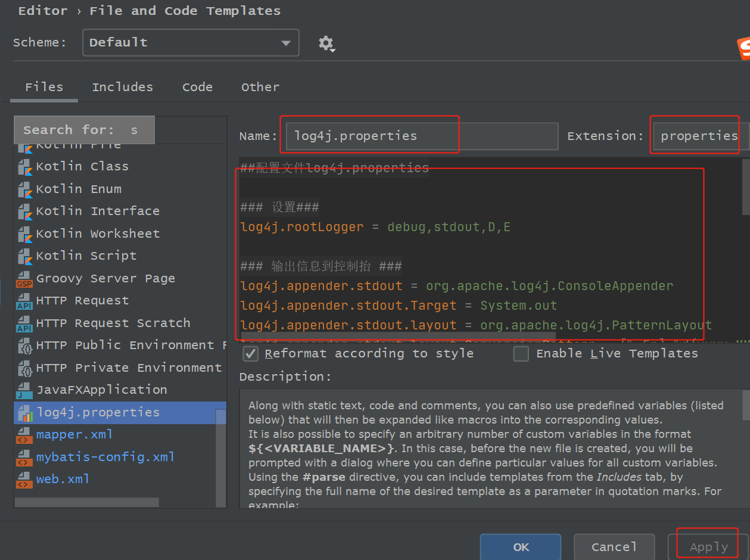Image resolution: width=750 pixels, height=560 pixels.
Task: Open the scheme settings gear icon
Action: [326, 42]
